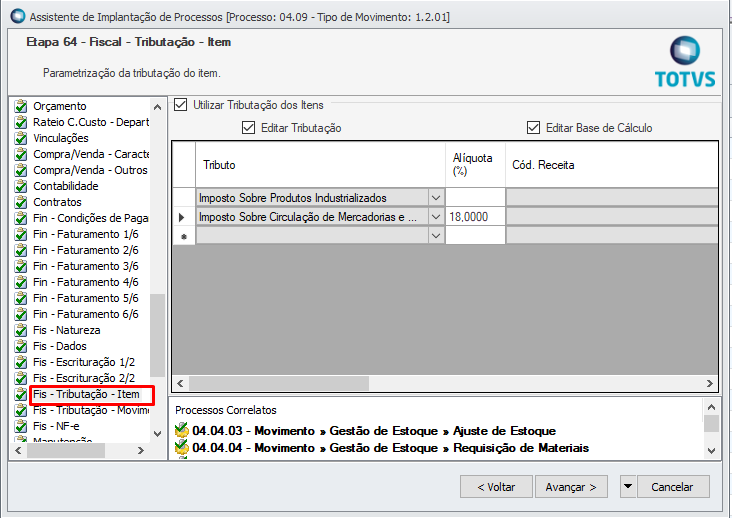732x518 pixels.
Task: Click the empty Alíquota cell for the Imposto Sobre Produtos Industrializados row
Action: click(x=475, y=198)
